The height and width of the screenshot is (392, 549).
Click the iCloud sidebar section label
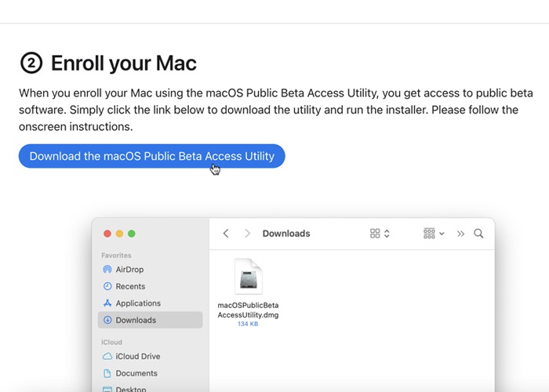(x=111, y=343)
